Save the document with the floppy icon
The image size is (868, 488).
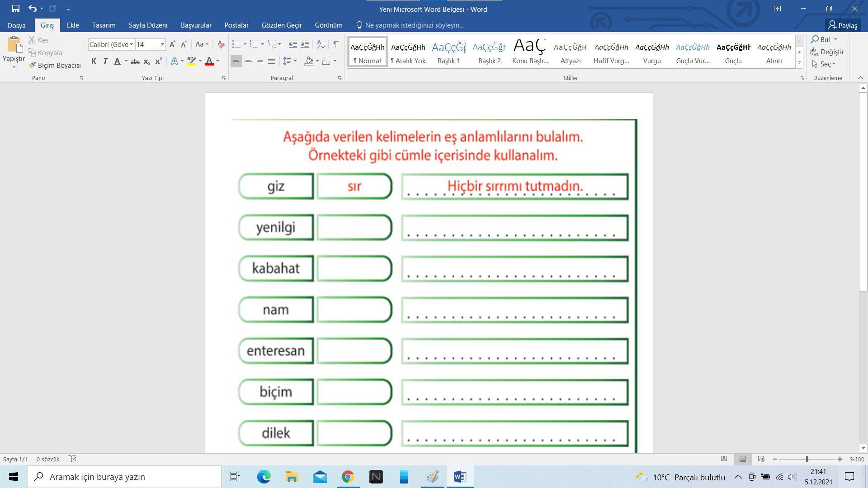click(16, 9)
